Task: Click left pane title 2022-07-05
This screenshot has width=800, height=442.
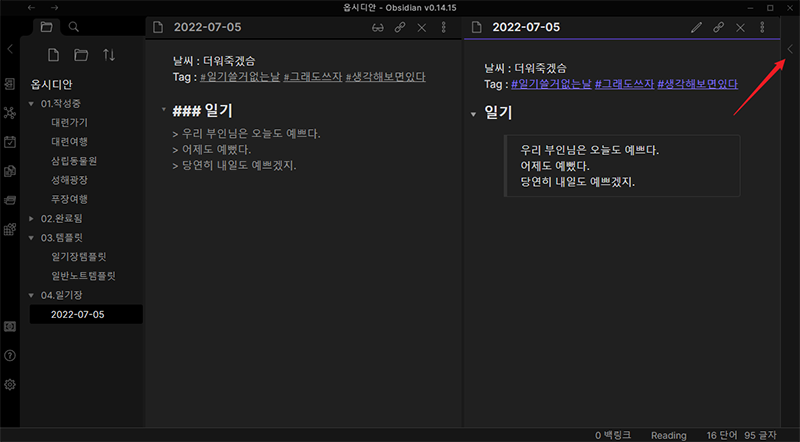Action: pos(208,27)
